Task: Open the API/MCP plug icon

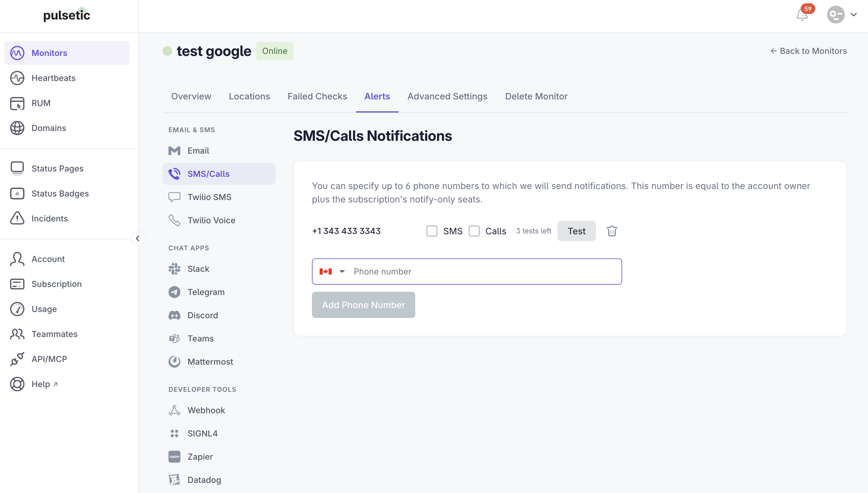Action: [x=17, y=359]
